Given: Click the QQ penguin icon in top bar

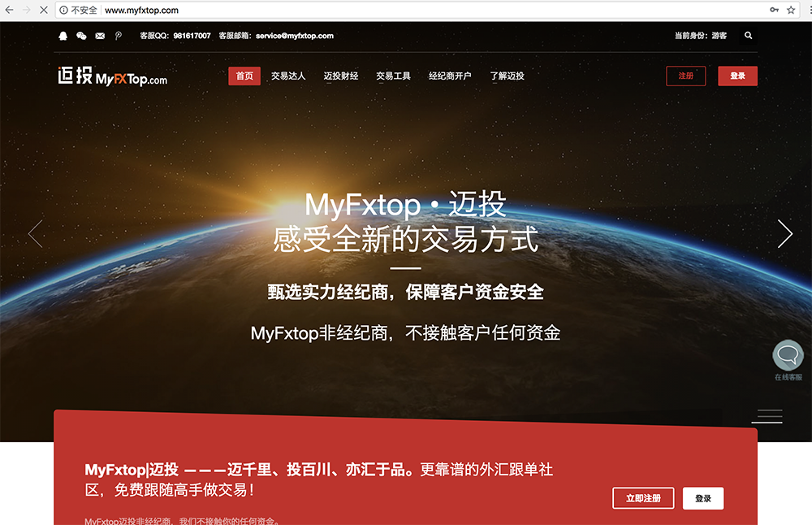Looking at the screenshot, I should tap(63, 36).
